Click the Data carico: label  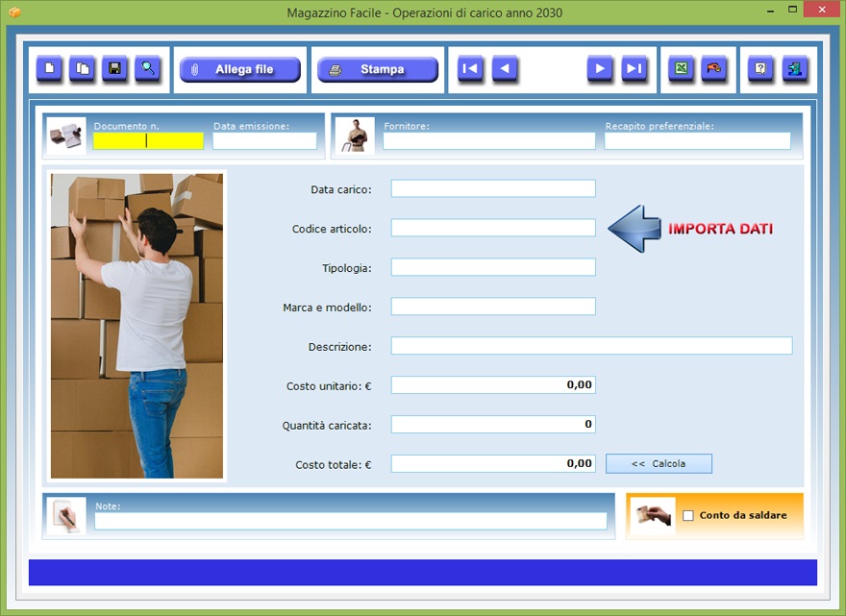point(341,190)
